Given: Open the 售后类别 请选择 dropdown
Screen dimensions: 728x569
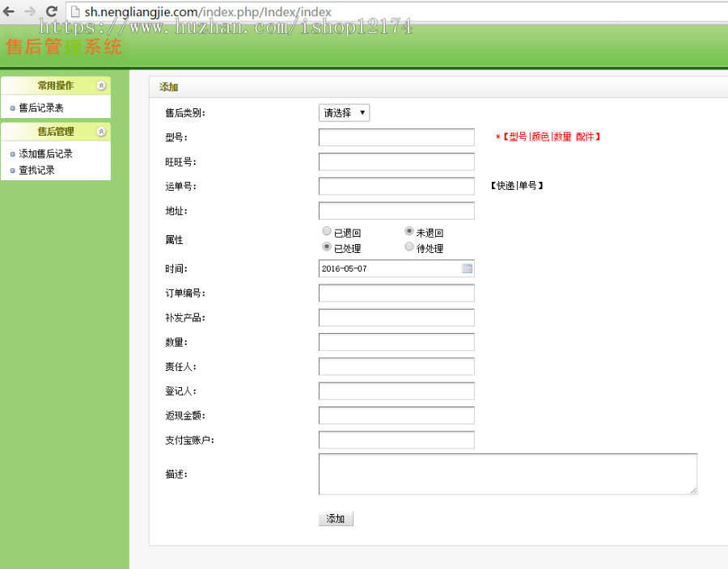Looking at the screenshot, I should [344, 113].
